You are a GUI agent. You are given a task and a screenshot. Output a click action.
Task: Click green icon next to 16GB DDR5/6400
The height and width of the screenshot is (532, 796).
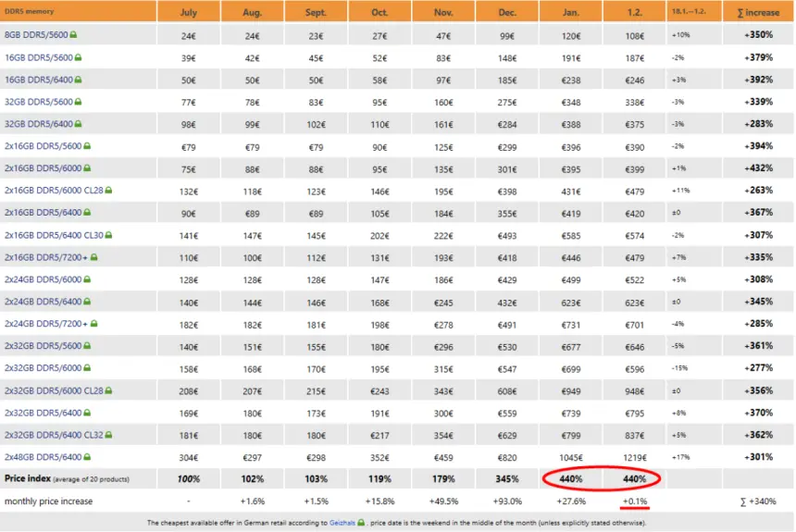pyautogui.click(x=80, y=80)
